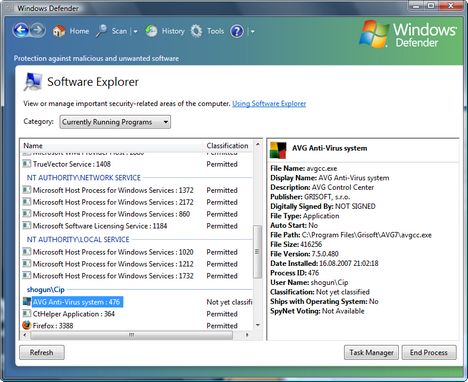The height and width of the screenshot is (382, 468).
Task: Select Microsoft Host Process for Windows Services : 1020
Action: pos(137,252)
